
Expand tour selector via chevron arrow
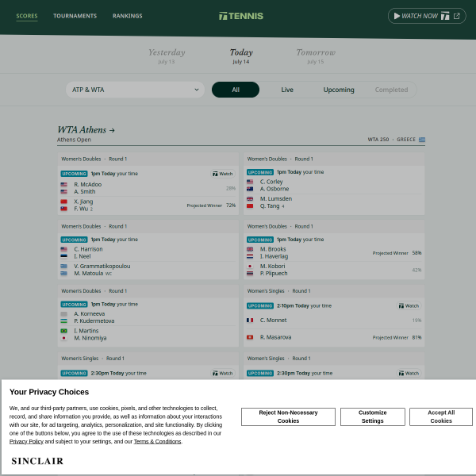197,90
